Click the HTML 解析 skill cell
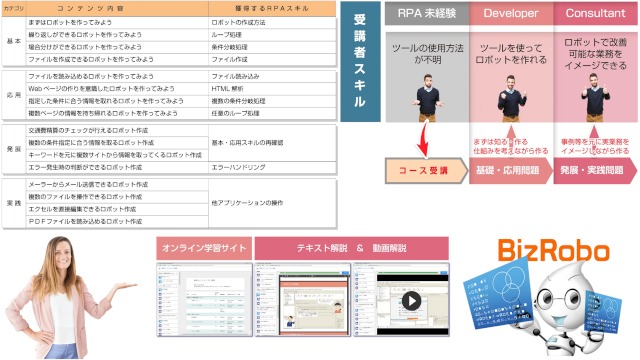This screenshot has height=360, width=640. (x=272, y=89)
